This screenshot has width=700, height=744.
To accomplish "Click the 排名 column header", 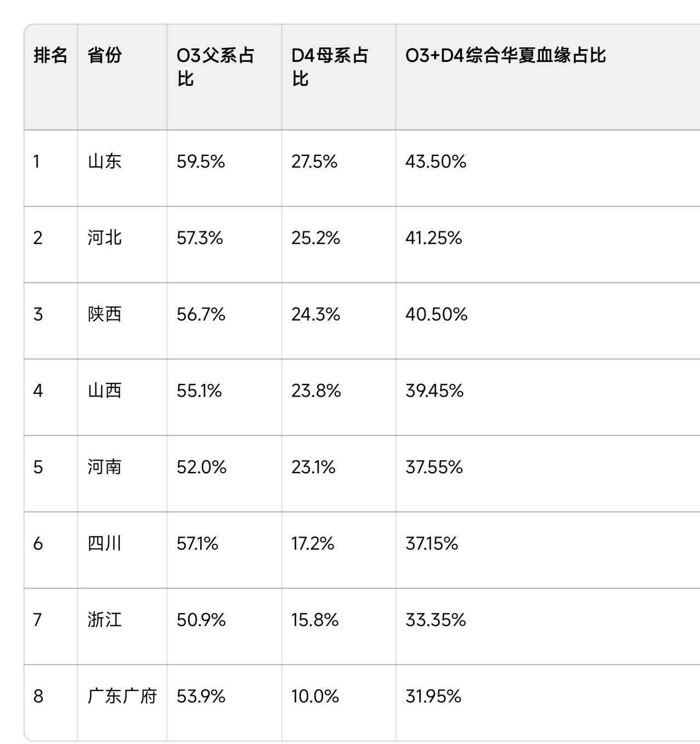I will click(50, 55).
